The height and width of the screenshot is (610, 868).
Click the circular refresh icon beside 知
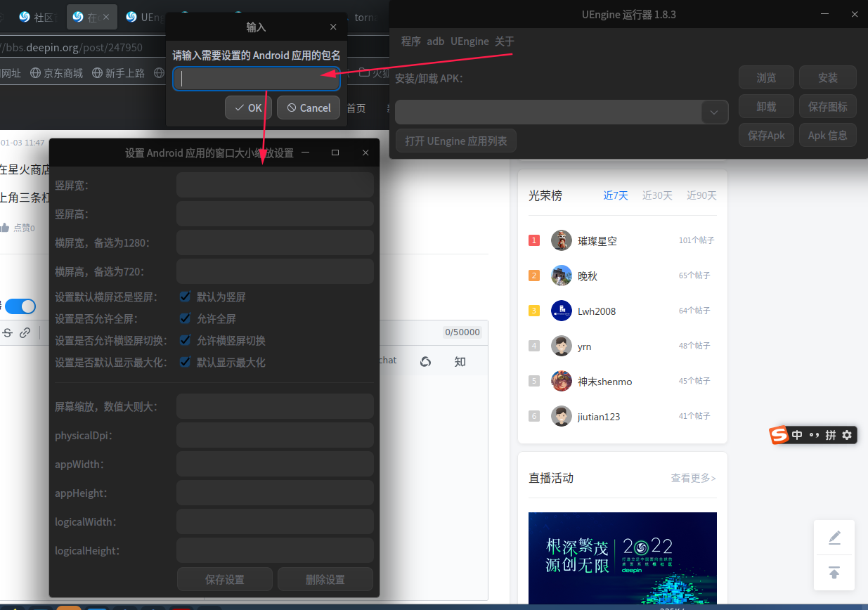(x=426, y=361)
